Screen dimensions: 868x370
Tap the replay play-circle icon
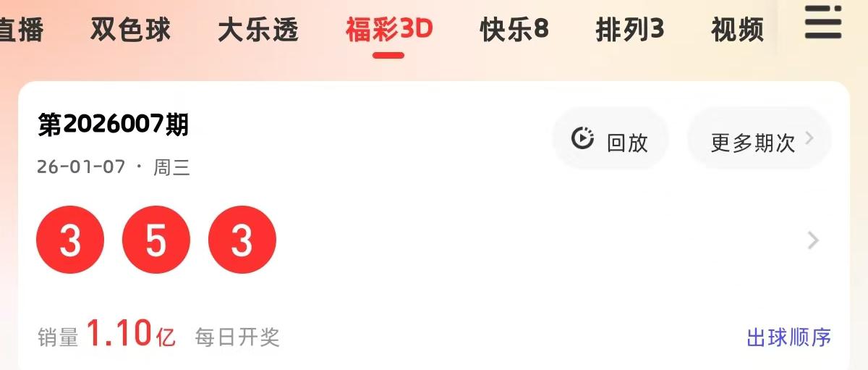point(582,138)
